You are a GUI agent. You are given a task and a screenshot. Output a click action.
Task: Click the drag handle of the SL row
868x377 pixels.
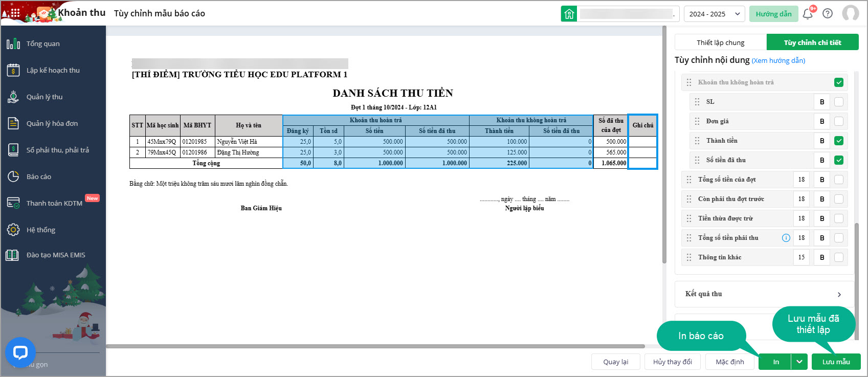pyautogui.click(x=697, y=102)
